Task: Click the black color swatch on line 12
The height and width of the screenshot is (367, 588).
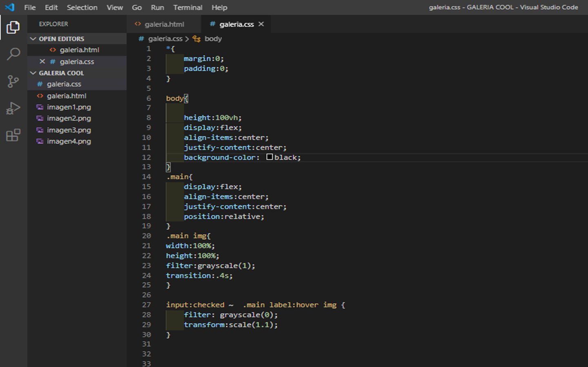Action: (x=269, y=157)
